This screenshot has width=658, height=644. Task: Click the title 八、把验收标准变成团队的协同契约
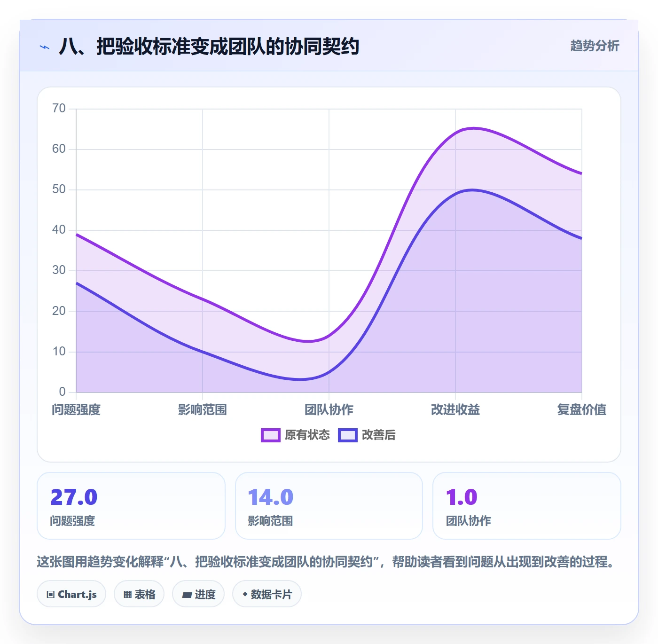tap(209, 47)
